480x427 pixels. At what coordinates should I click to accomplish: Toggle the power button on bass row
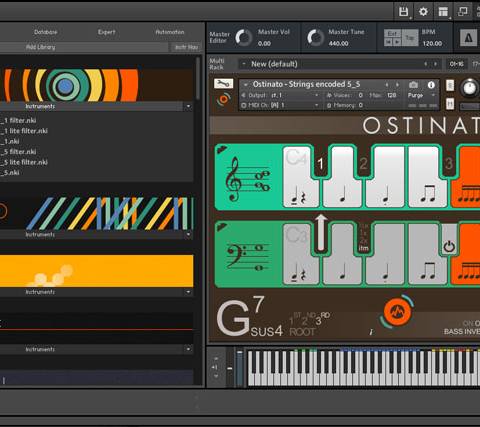[x=449, y=247]
